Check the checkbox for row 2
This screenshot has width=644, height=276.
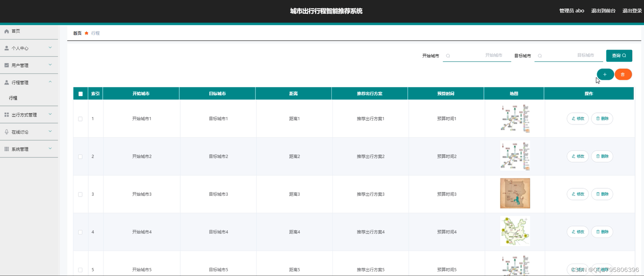(80, 157)
